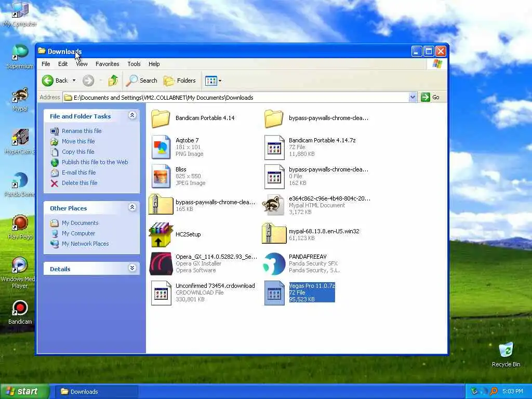Go to My Documents in Other Places
532x399 pixels.
(x=80, y=223)
